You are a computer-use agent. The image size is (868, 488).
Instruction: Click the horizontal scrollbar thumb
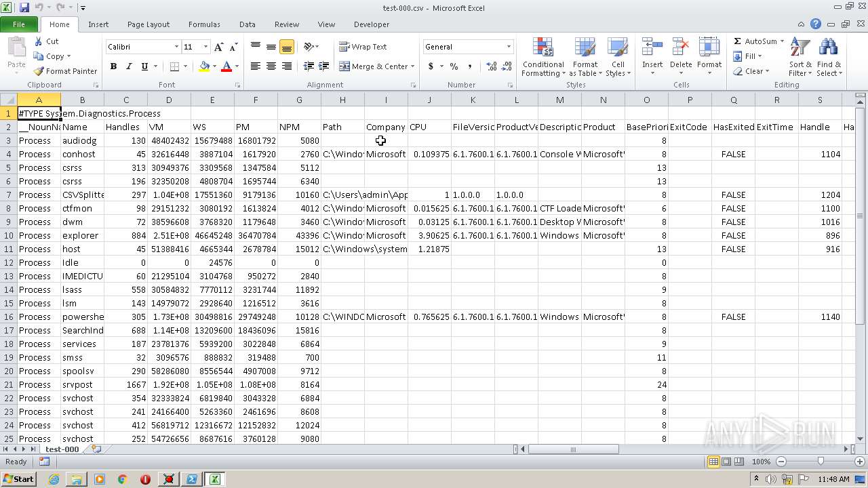574,449
